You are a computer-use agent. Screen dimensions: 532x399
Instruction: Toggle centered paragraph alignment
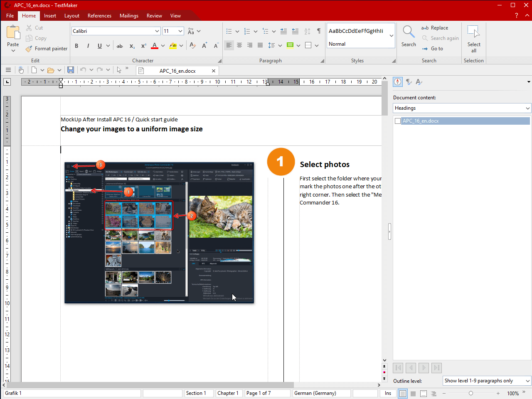(x=239, y=45)
